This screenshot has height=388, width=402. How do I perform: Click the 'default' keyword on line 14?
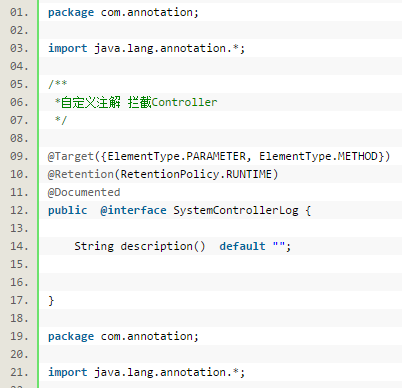[242, 246]
